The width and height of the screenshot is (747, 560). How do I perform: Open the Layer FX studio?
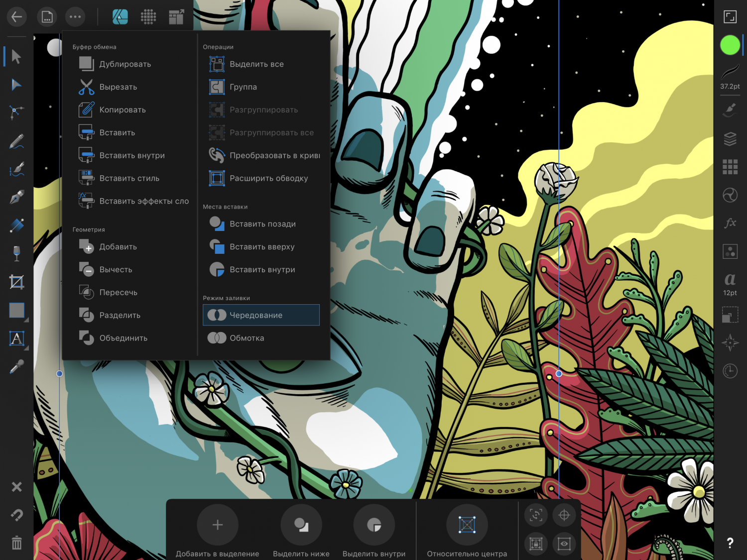(x=730, y=223)
